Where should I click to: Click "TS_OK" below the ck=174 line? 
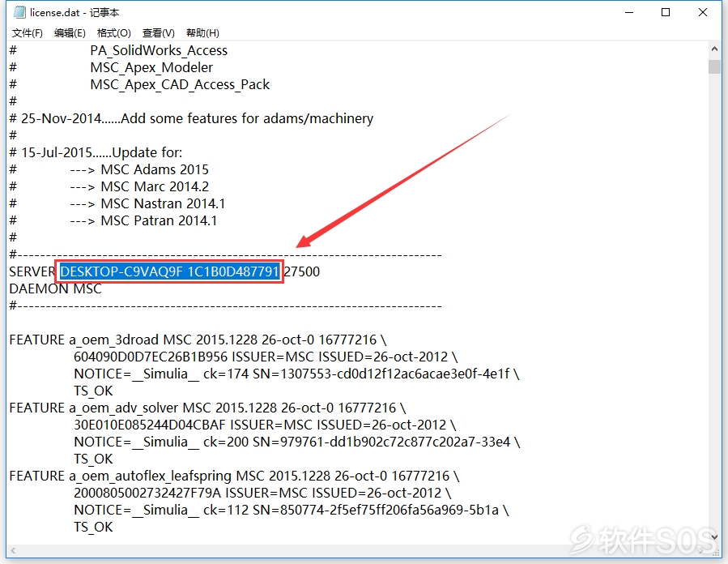(x=93, y=391)
